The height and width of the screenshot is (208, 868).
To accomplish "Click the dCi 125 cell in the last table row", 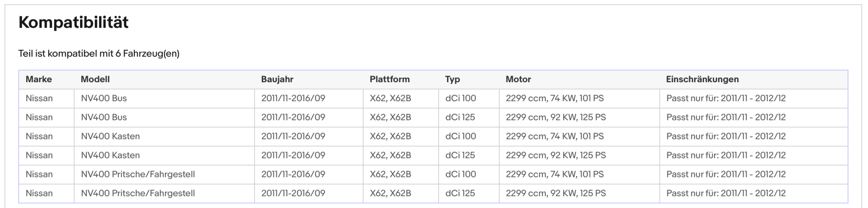I will click(469, 193).
